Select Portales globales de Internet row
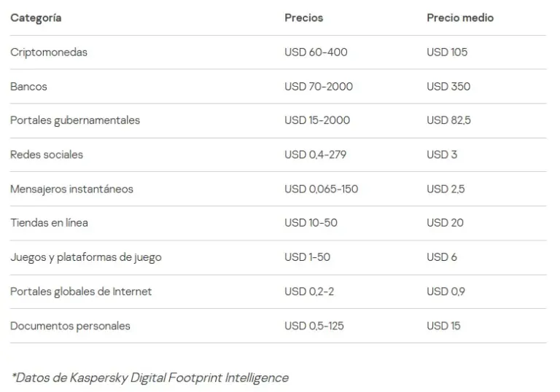The height and width of the screenshot is (392, 560). [81, 291]
